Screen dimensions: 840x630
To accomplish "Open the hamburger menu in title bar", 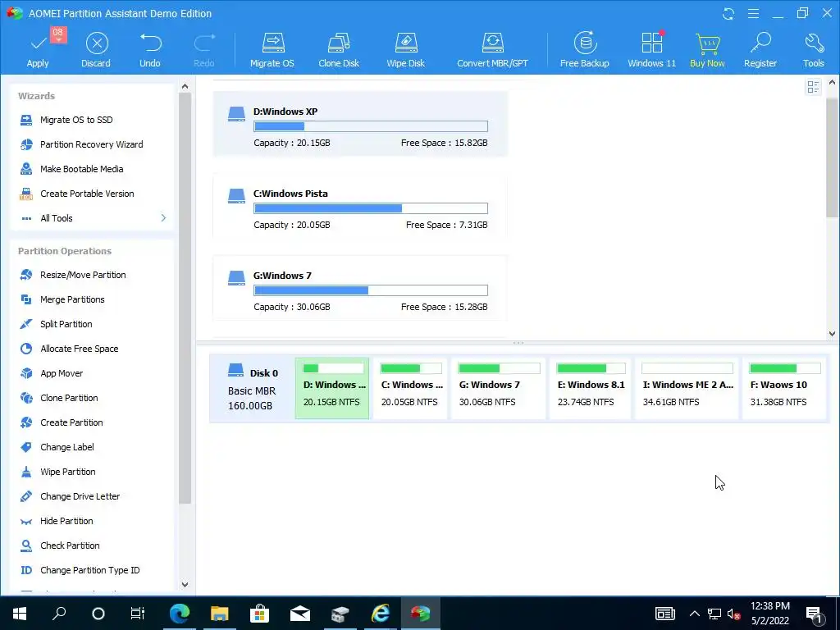I will 753,13.
